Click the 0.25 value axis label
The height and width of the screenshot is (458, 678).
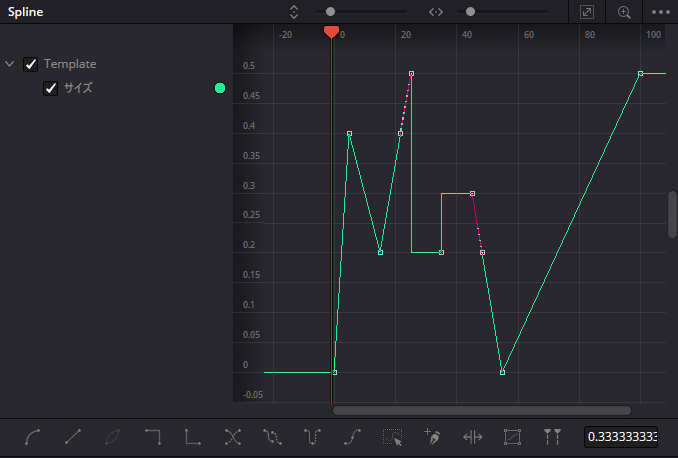pos(251,215)
